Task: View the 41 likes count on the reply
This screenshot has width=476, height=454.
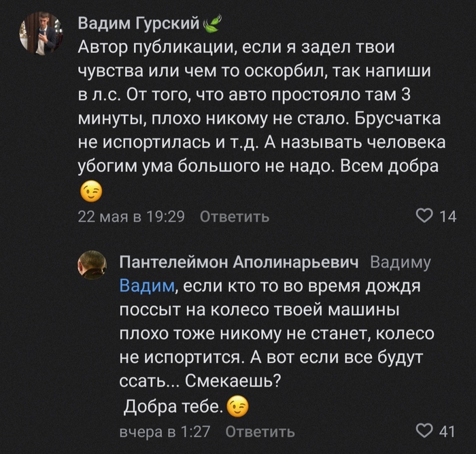Action: pos(447,432)
